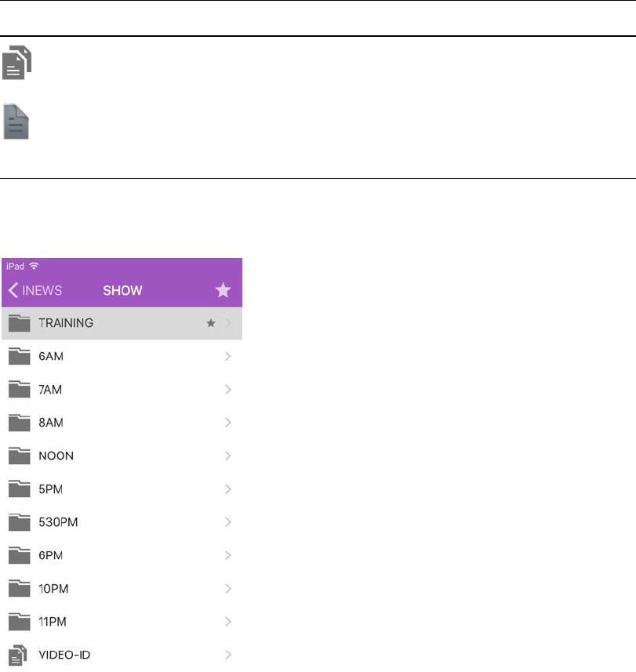This screenshot has height=672, width=636.
Task: Click the stacked documents icon at top
Action: click(x=18, y=64)
